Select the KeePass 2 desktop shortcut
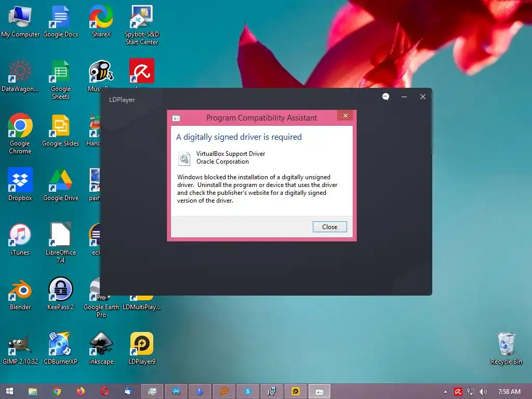 pyautogui.click(x=60, y=294)
